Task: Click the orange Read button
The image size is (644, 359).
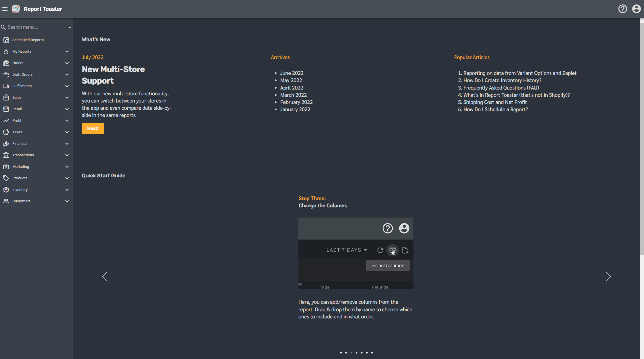Action: (93, 128)
